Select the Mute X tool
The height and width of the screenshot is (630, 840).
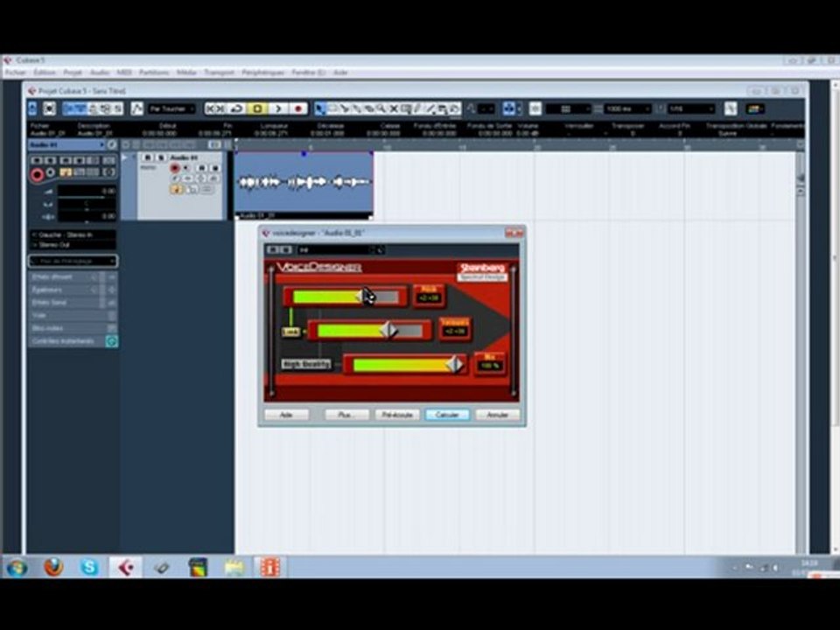click(x=393, y=108)
